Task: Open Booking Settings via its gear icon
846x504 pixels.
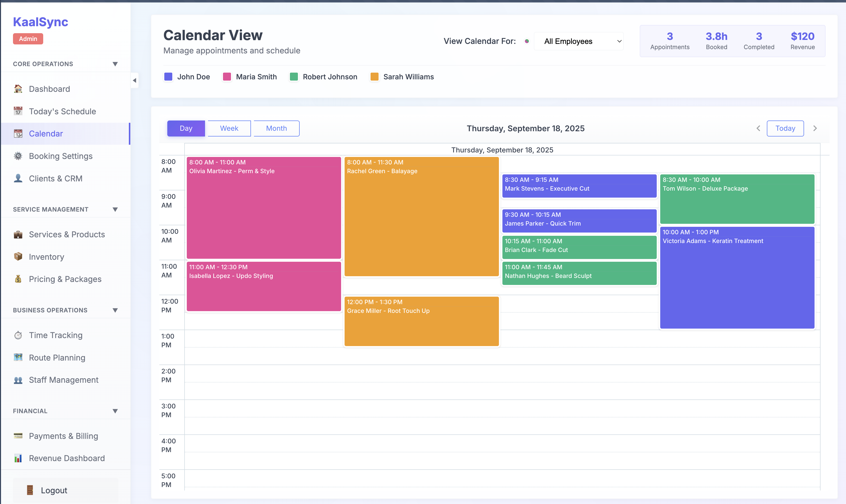Action: (18, 156)
